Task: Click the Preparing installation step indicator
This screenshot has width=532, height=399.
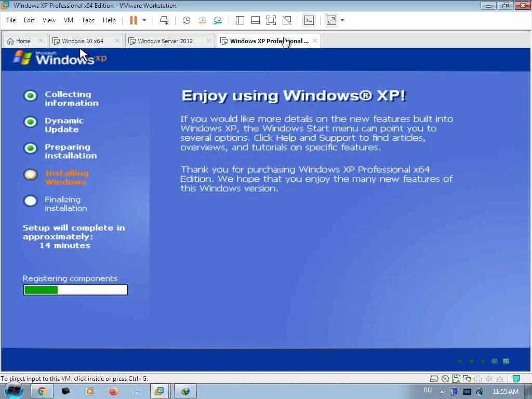Action: 30,148
